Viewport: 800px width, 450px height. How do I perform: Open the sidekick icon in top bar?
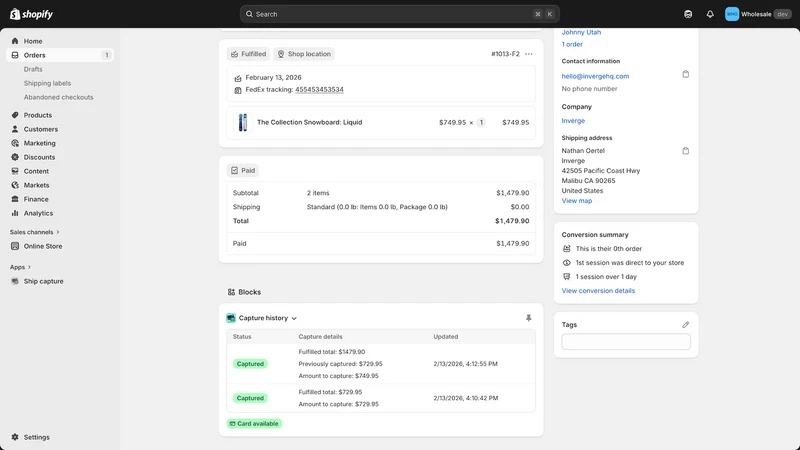(688, 14)
